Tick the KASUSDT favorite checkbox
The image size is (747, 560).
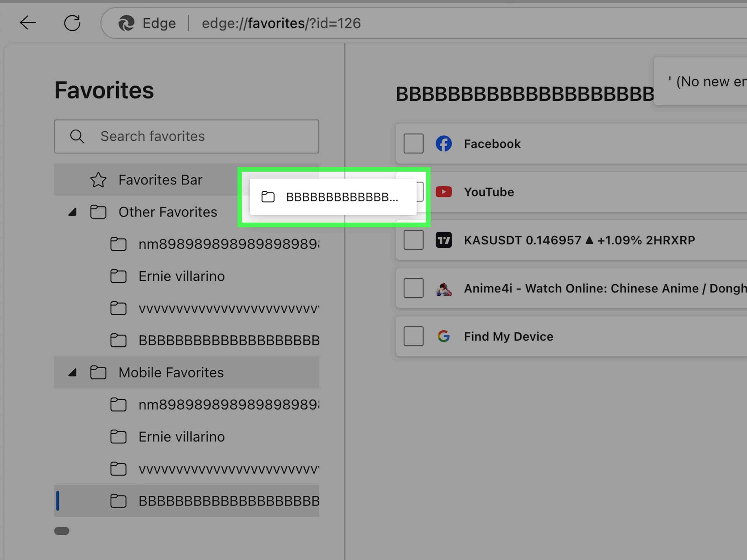tap(413, 240)
